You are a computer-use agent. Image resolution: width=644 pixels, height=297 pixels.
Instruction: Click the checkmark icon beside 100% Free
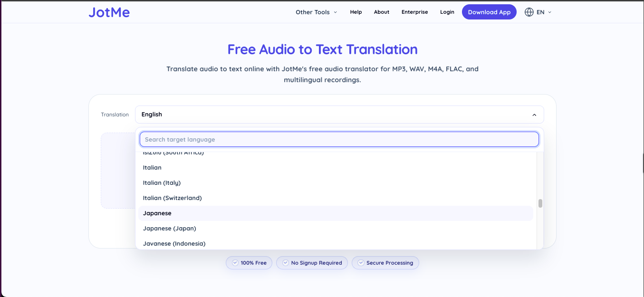coord(235,263)
